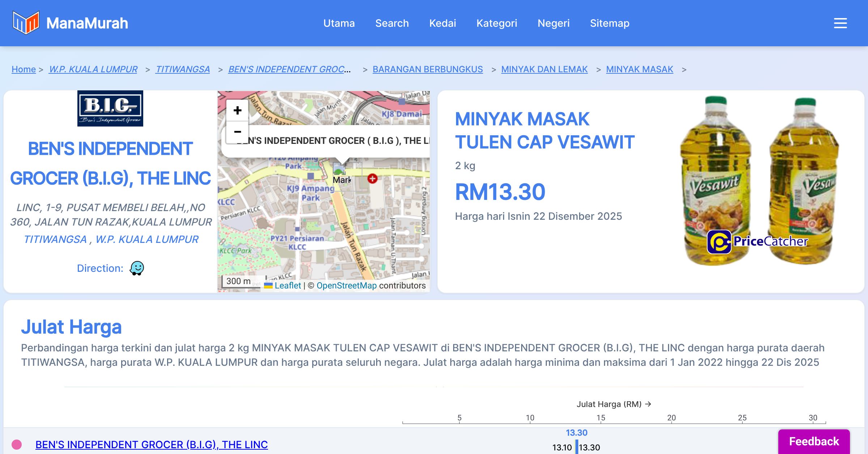Open the Leaflet attribution link
868x454 pixels.
(287, 286)
